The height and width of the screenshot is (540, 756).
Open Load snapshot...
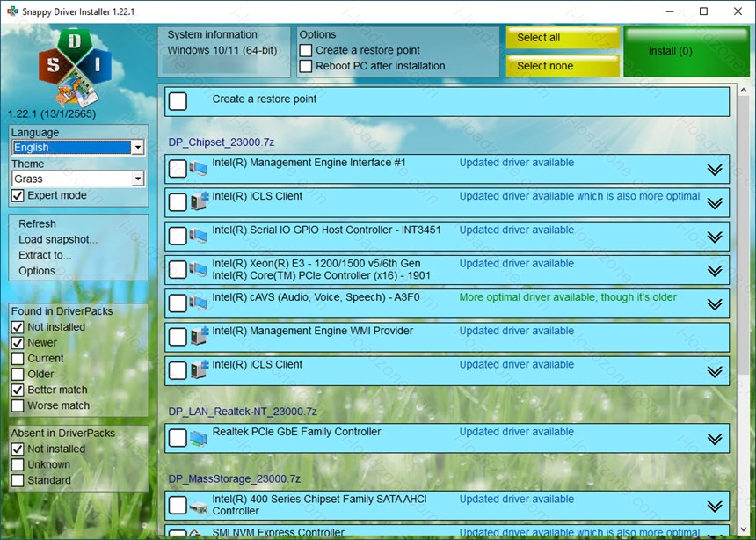pyautogui.click(x=58, y=239)
